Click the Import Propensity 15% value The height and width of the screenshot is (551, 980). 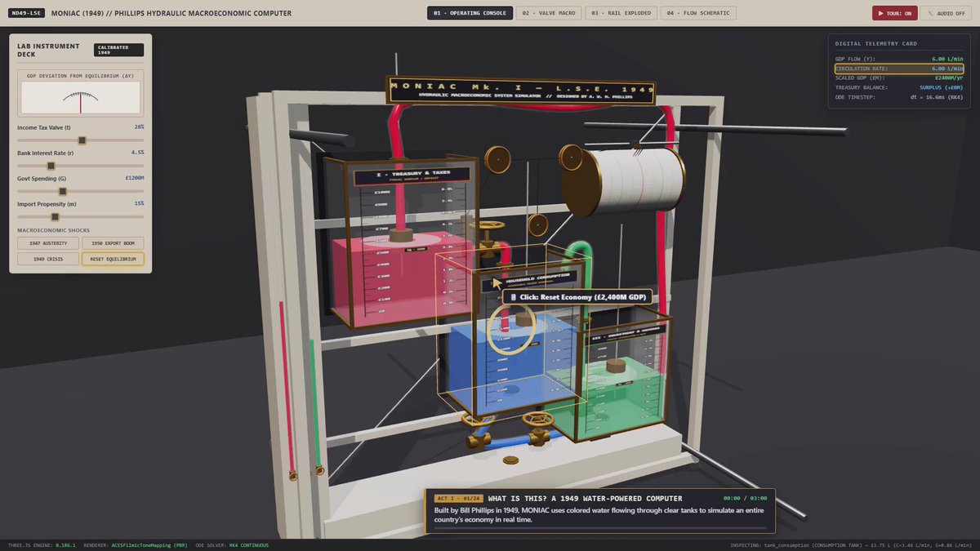[139, 203]
